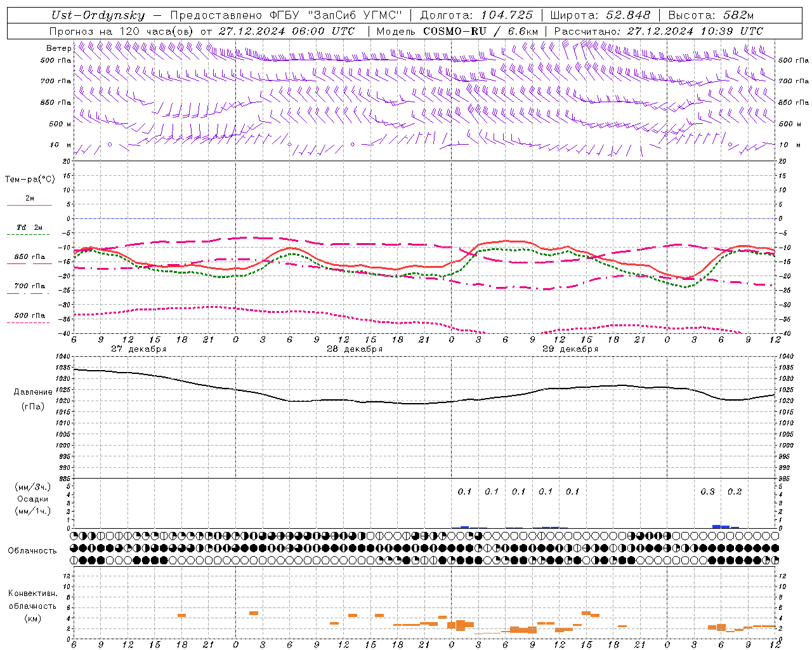This screenshot has width=812, height=650.
Task: Click the "(мм/3ч.)" precipitation unit label
Action: (33, 487)
